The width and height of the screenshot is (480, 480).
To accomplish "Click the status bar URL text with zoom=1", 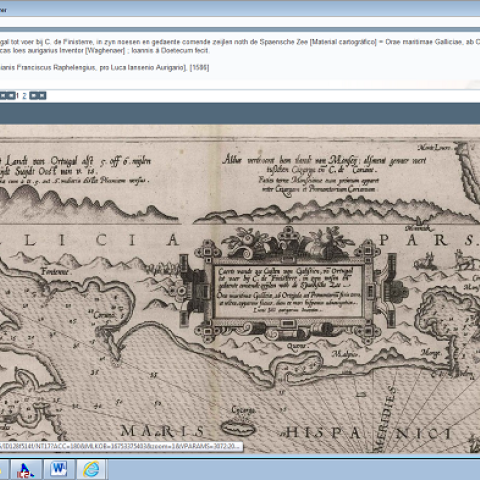I will point(119,446).
